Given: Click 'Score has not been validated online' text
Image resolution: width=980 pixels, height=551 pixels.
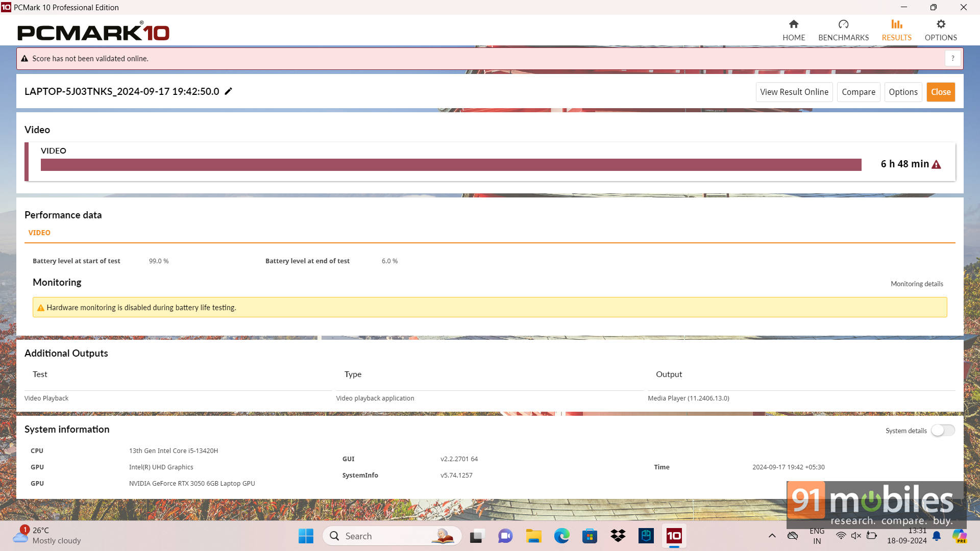Looking at the screenshot, I should click(90, 59).
